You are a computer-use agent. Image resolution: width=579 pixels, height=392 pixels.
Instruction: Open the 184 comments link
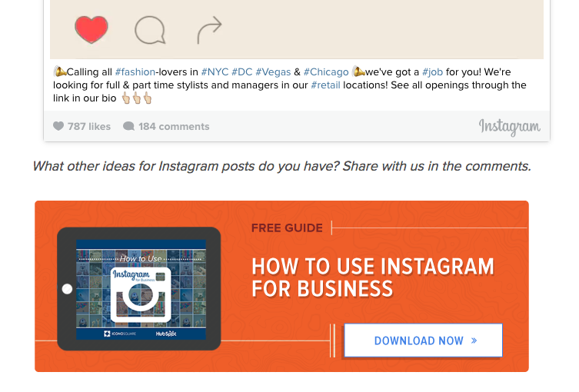(x=174, y=127)
